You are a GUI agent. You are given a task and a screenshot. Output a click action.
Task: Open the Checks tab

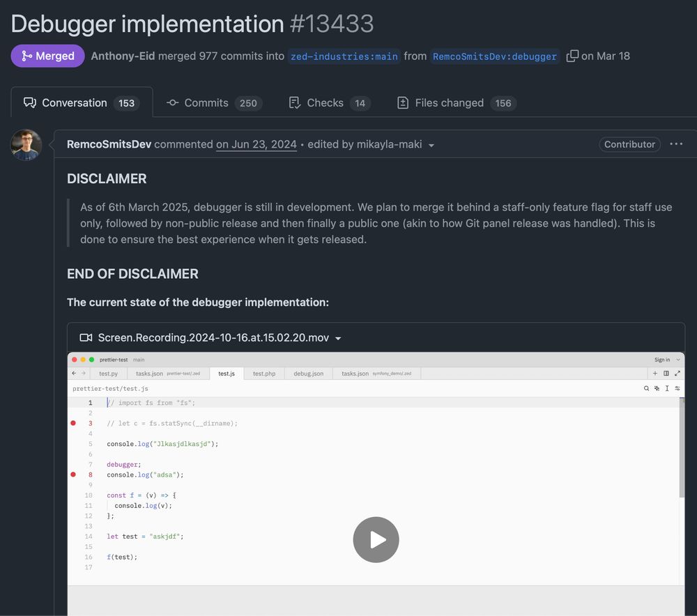[330, 102]
